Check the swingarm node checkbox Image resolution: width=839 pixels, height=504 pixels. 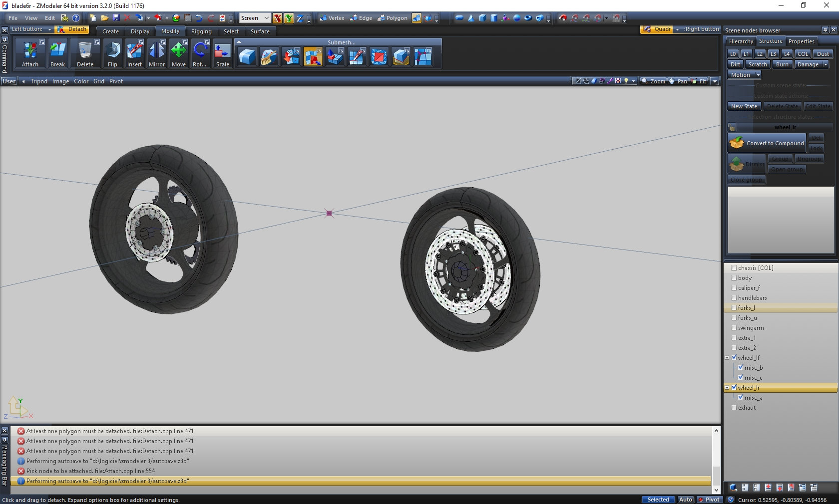pos(734,328)
